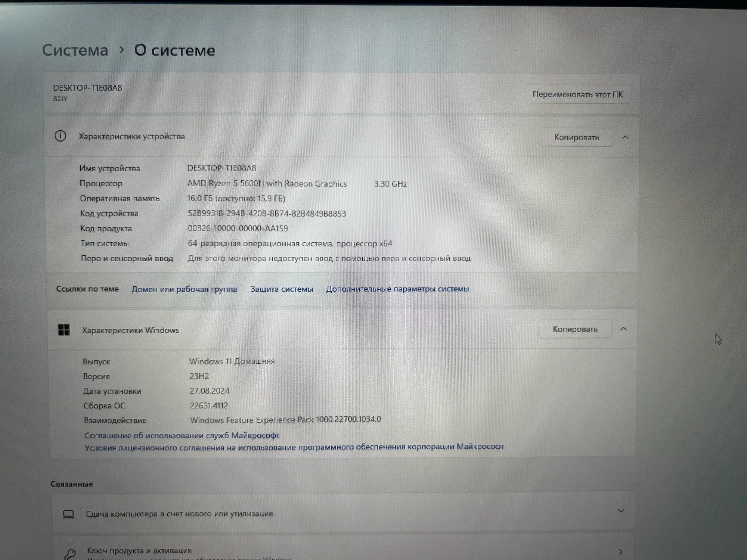
Task: Go back to Система breadcrumb
Action: click(75, 50)
